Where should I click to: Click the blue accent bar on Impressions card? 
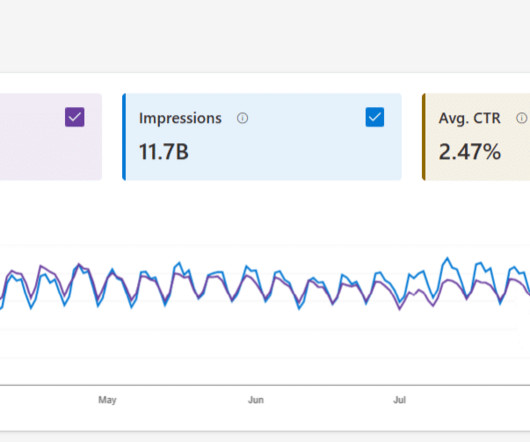pos(124,137)
